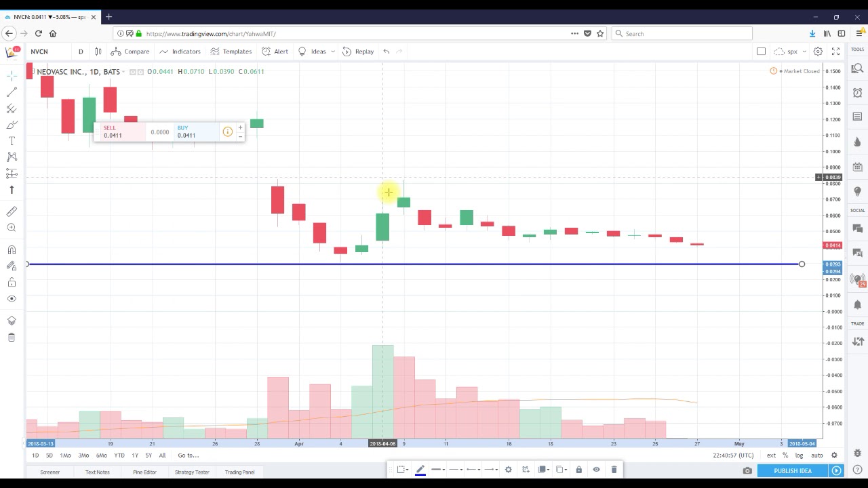Open the patterns tool in left toolbar

pos(12,157)
